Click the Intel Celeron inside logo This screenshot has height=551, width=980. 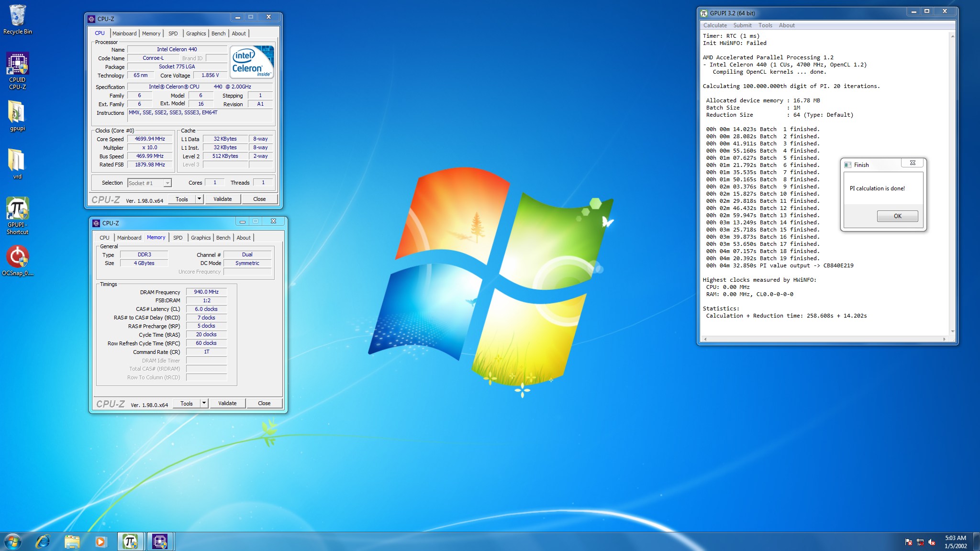click(x=252, y=61)
